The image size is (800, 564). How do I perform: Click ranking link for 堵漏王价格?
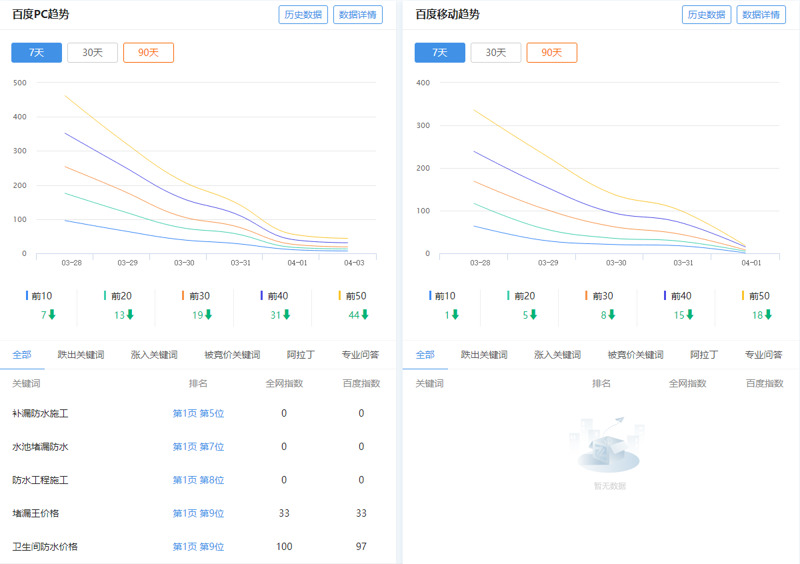pos(198,513)
